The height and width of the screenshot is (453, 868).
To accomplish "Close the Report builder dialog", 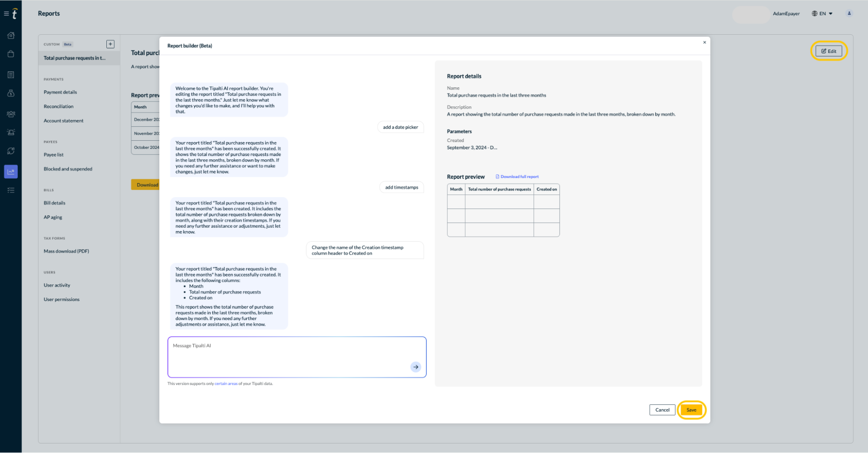I will (x=704, y=42).
